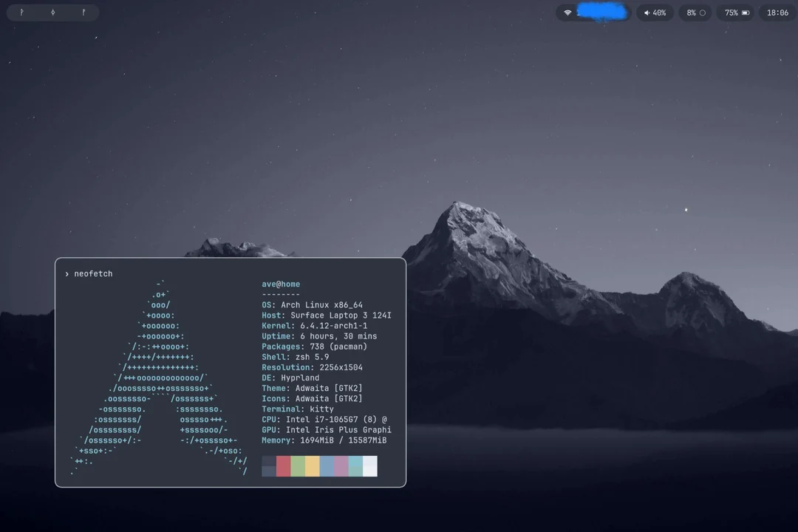This screenshot has width=798, height=532.
Task: Click the red color block in neofetch
Action: pyautogui.click(x=284, y=466)
